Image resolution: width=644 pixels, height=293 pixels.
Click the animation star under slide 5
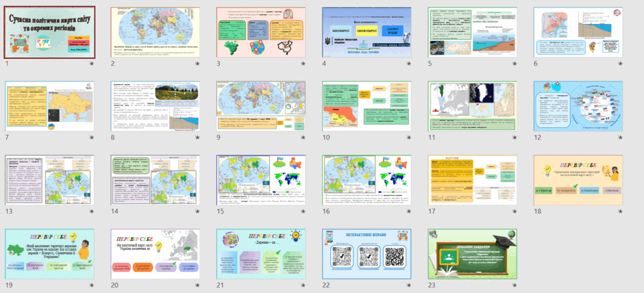[x=515, y=64]
